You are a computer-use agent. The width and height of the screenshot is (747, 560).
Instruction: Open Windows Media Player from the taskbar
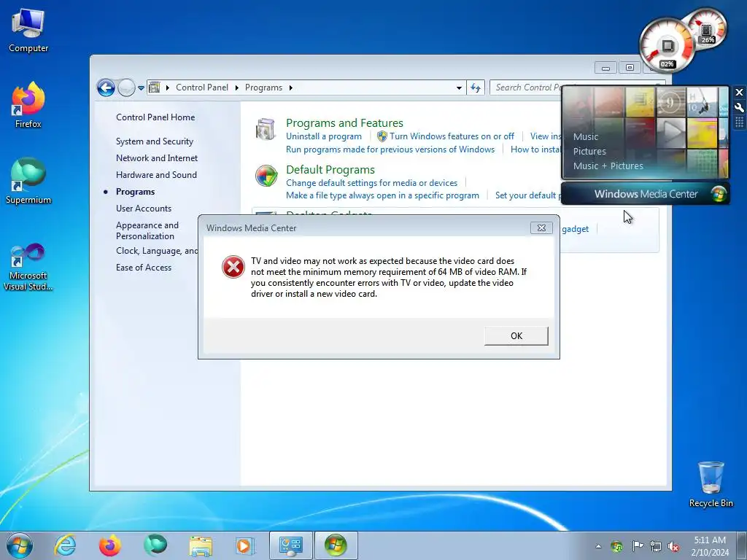tap(245, 545)
